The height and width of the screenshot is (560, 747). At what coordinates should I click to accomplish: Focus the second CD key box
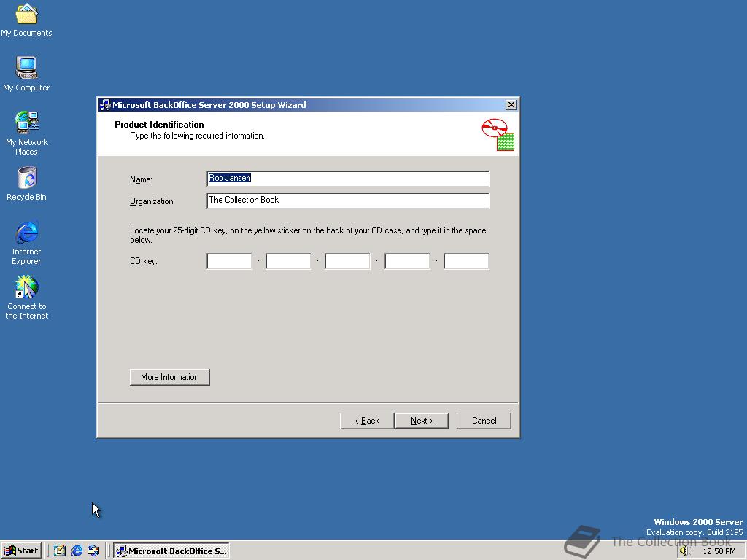(288, 261)
